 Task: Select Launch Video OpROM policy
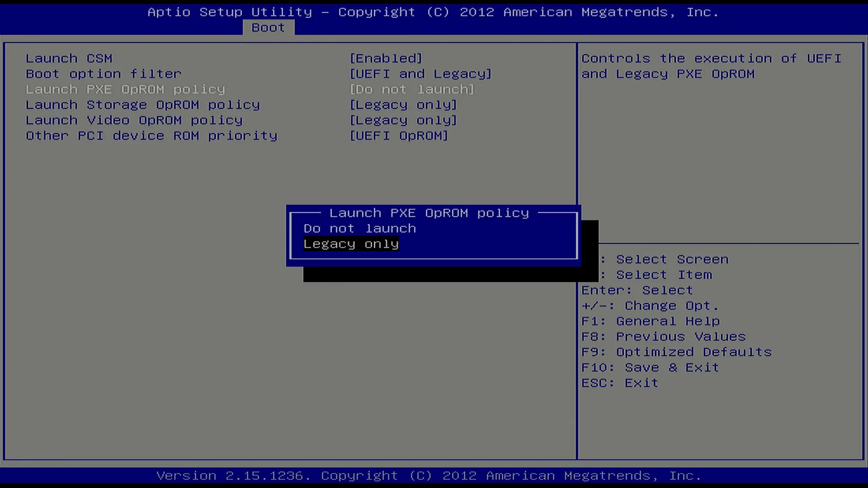click(134, 120)
